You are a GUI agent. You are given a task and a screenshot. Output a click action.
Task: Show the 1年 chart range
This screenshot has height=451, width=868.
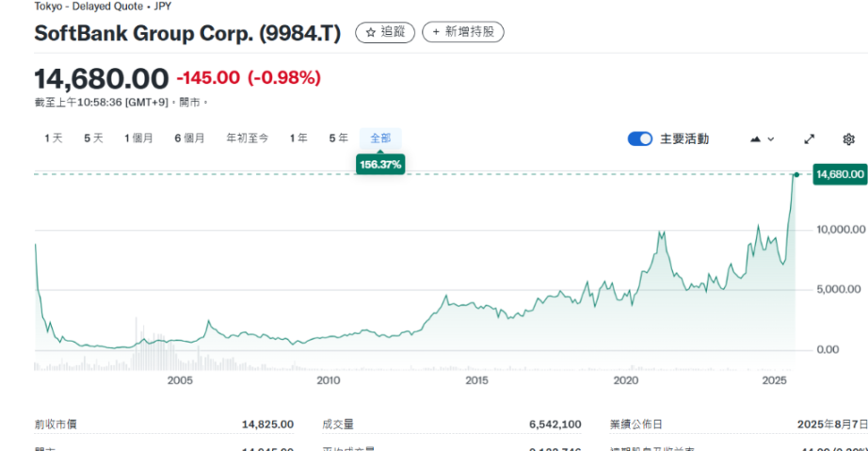298,138
